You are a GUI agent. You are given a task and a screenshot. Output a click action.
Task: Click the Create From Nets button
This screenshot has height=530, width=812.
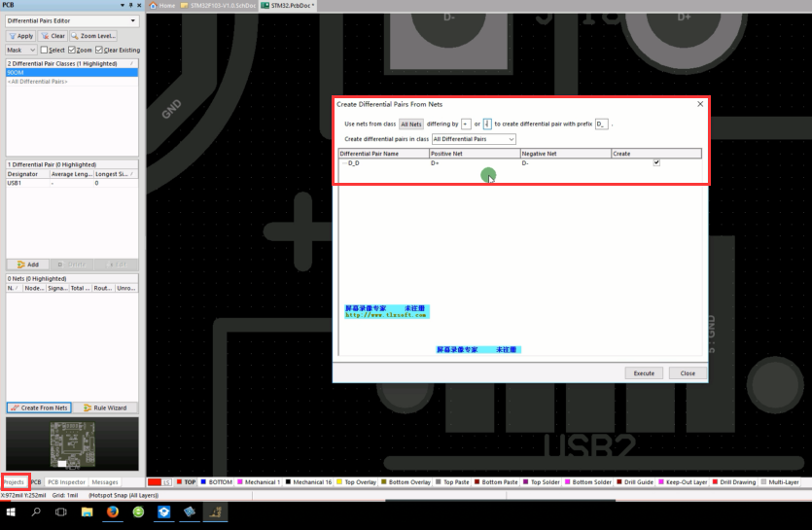[x=39, y=407]
